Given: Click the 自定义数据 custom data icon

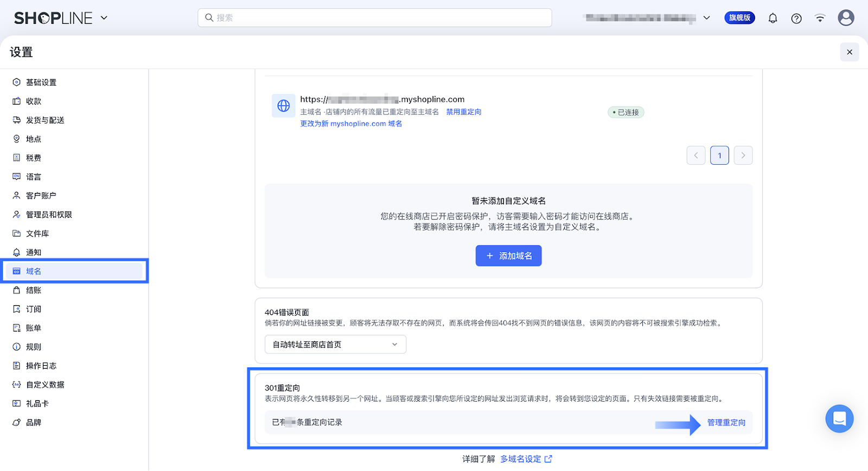Looking at the screenshot, I should (x=17, y=385).
